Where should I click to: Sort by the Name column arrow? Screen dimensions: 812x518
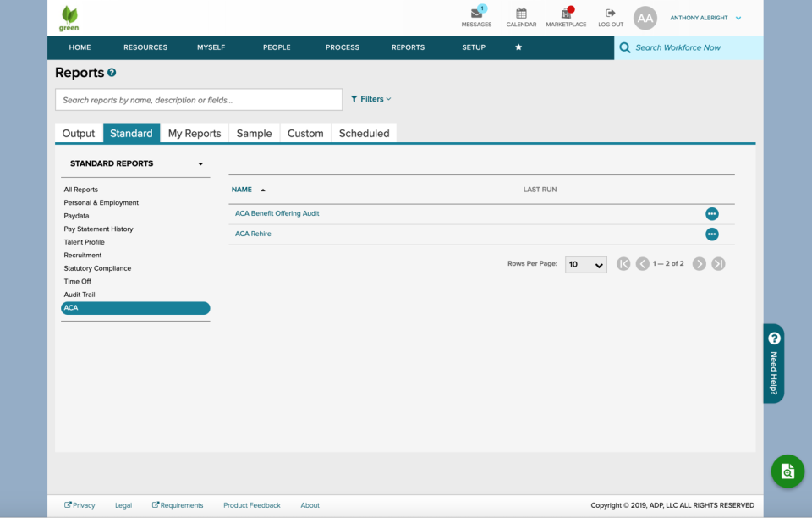(x=263, y=190)
